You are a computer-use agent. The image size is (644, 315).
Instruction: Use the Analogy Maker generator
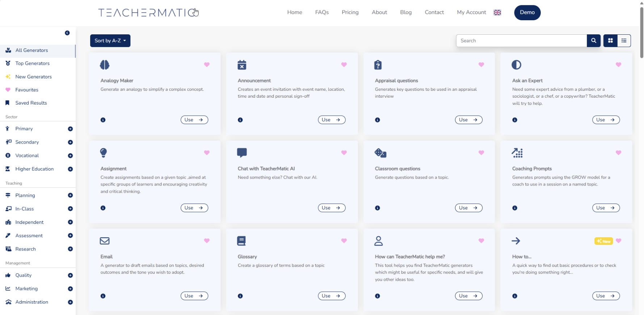click(x=194, y=120)
